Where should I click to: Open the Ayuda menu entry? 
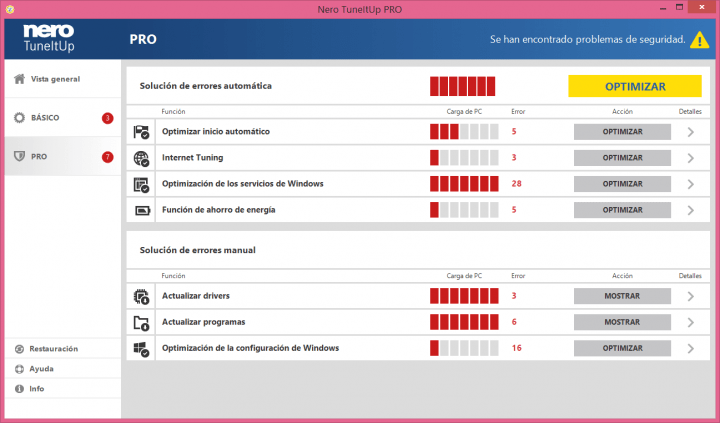63,369
